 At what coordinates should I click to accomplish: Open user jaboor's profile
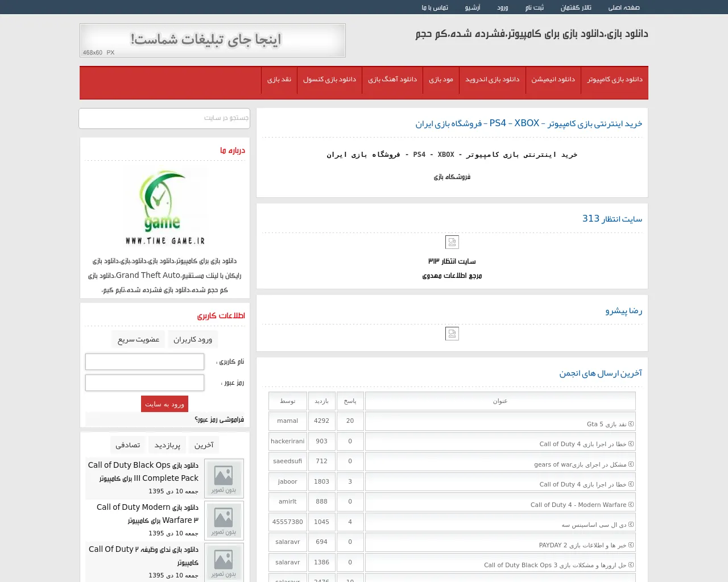tap(288, 481)
